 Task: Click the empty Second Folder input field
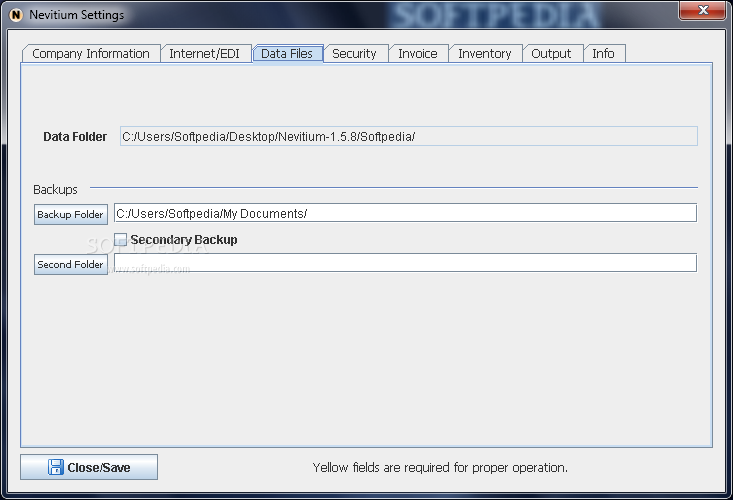405,263
